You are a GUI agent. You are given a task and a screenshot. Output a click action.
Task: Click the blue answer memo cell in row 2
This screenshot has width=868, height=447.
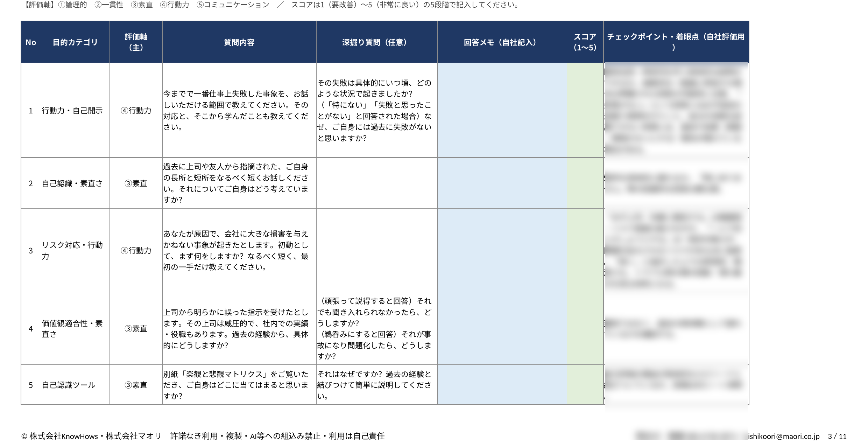502,183
